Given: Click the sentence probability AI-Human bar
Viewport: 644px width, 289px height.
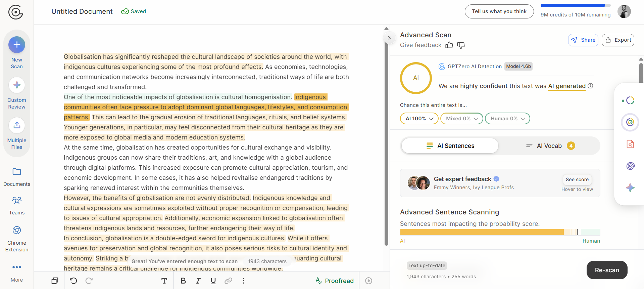Looking at the screenshot, I should pos(500,232).
